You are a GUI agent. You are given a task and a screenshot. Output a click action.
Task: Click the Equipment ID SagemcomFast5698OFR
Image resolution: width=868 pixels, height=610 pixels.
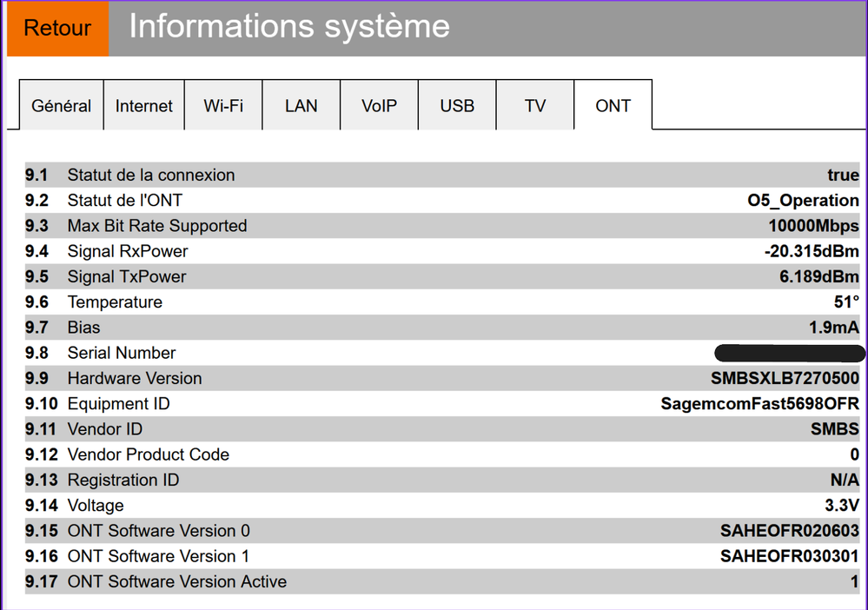coord(759,404)
